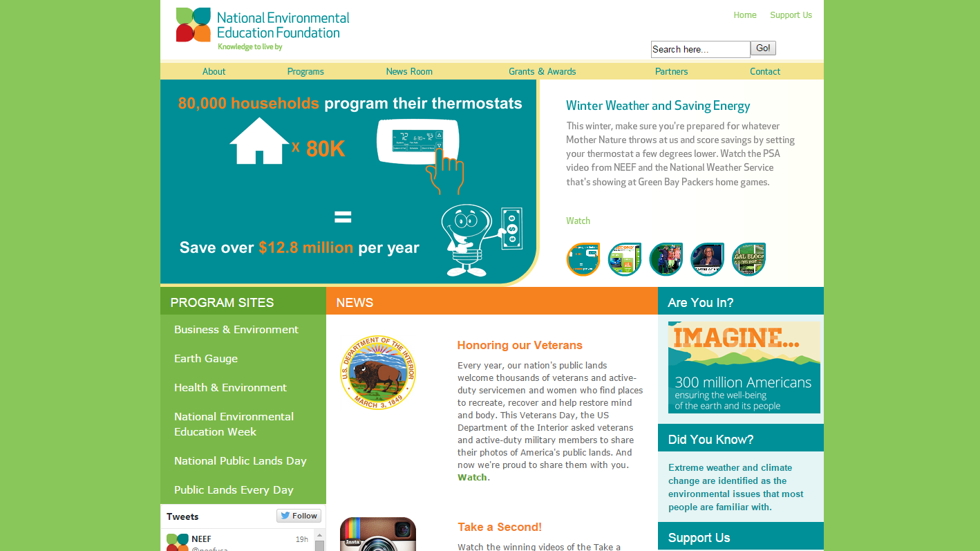
Task: Open the Earth Gauge program site
Action: click(206, 358)
